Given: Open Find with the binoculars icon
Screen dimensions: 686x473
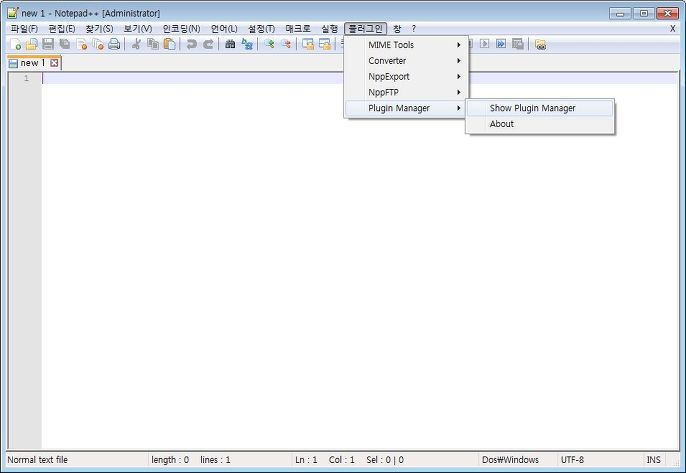Looking at the screenshot, I should [x=230, y=44].
